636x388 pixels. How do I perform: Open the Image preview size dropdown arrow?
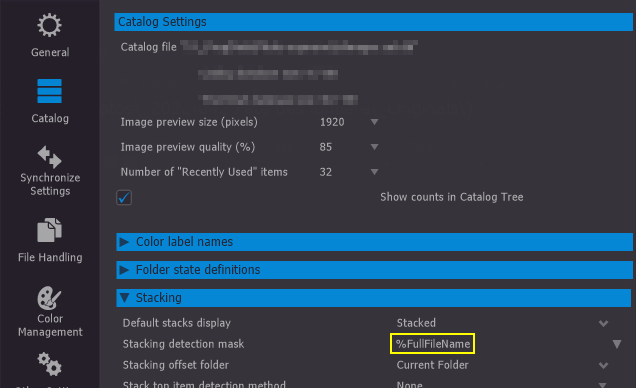pos(374,122)
